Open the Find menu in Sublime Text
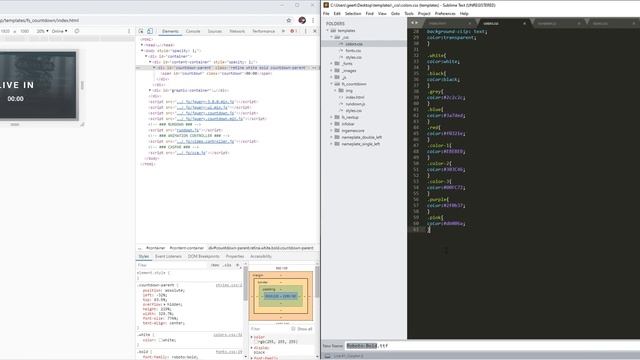 (x=369, y=13)
